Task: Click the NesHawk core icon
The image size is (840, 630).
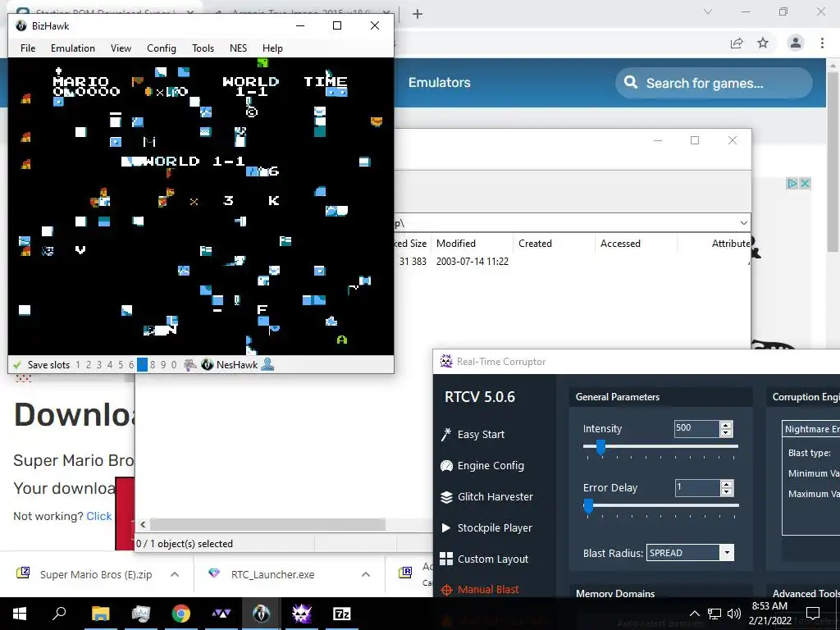Action: coord(208,365)
